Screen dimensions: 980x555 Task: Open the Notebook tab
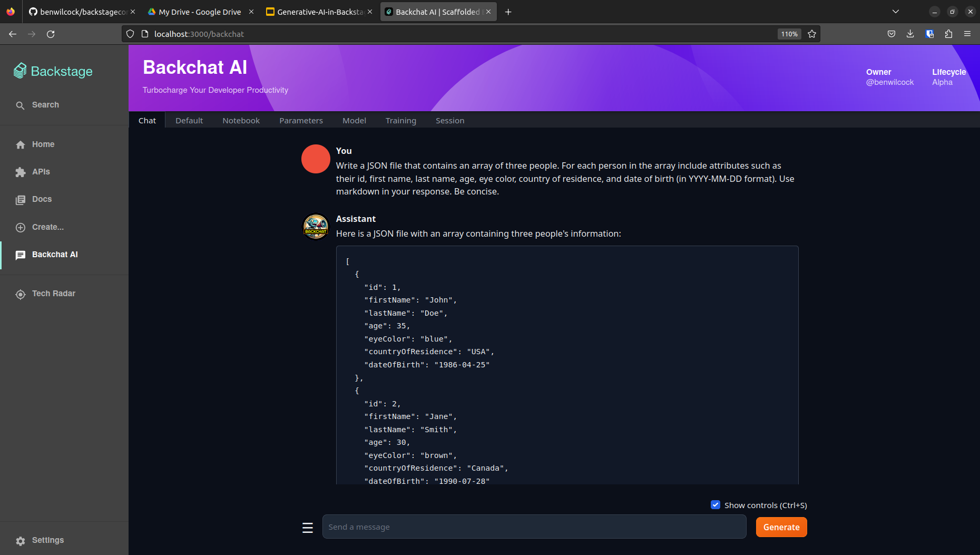[241, 120]
